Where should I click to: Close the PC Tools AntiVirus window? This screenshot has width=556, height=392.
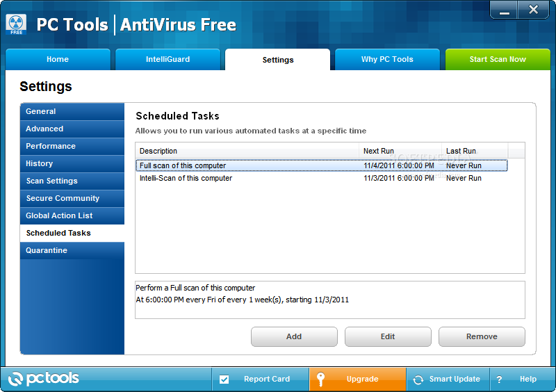coord(533,10)
